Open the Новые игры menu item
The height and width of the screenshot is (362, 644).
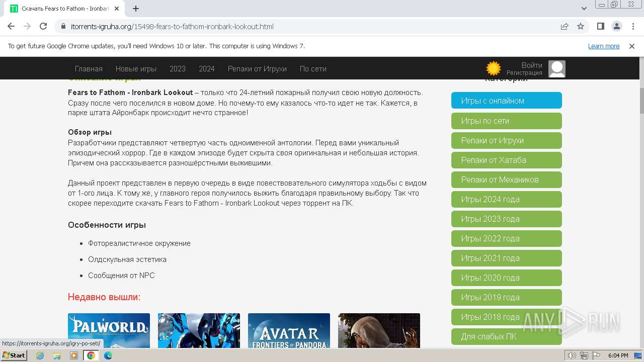(x=136, y=69)
